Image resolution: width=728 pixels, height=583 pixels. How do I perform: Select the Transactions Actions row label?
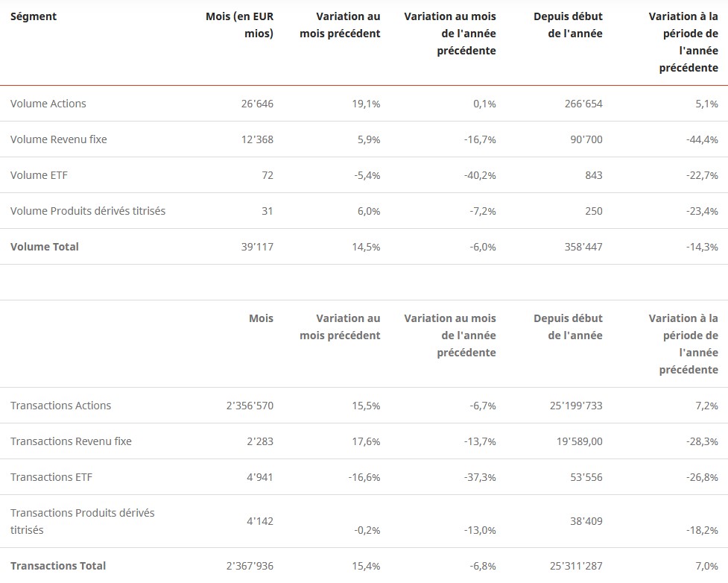pos(61,406)
